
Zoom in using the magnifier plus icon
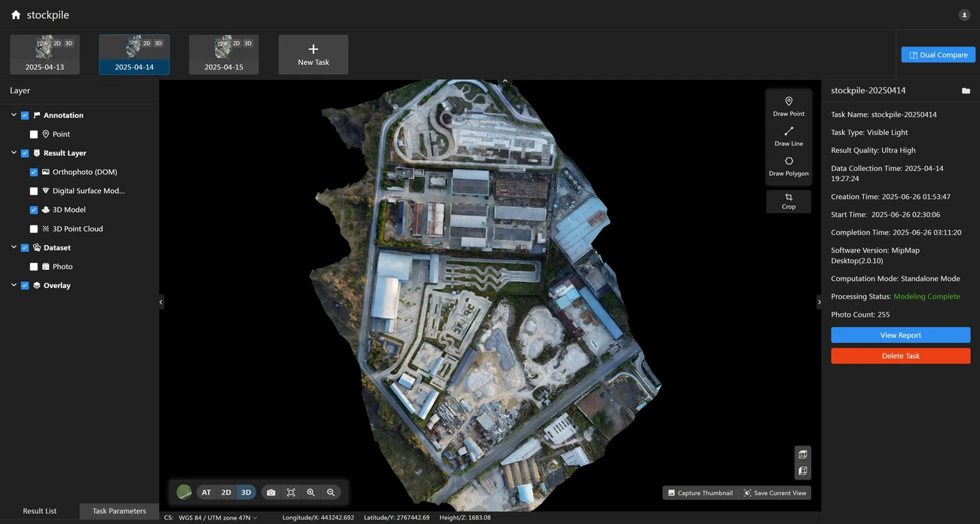pyautogui.click(x=311, y=492)
